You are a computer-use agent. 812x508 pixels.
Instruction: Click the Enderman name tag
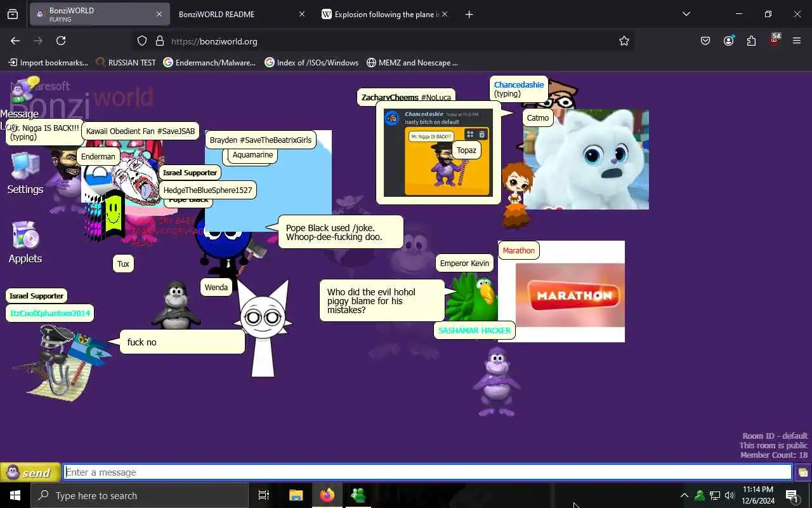click(98, 157)
